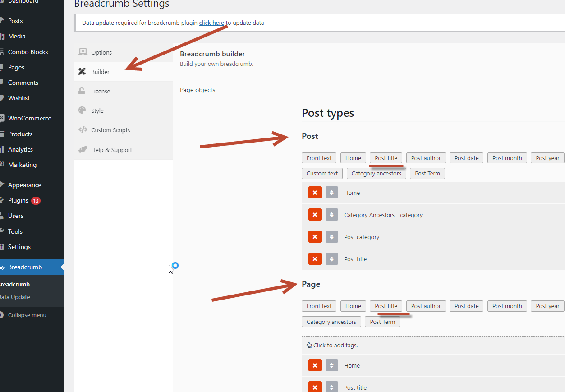Viewport: 565px width, 392px height.
Task: Open the Options settings tab
Action: pos(124,52)
